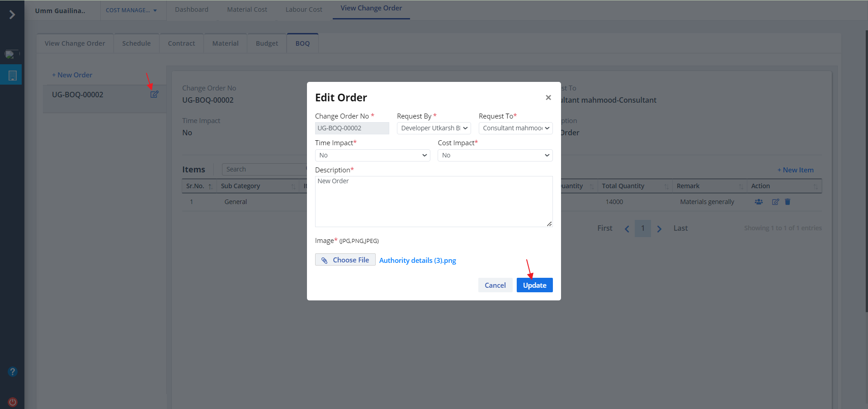This screenshot has height=409, width=868.
Task: Click the Choose File button
Action: (x=345, y=260)
